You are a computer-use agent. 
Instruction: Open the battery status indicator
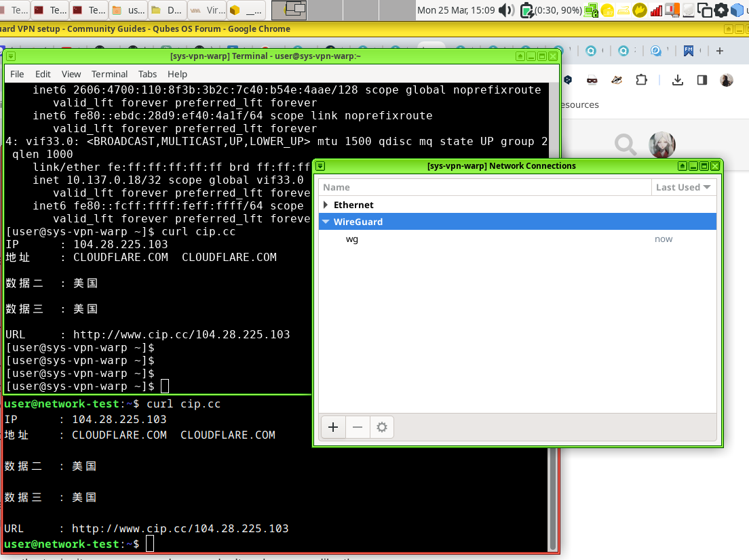pos(527,10)
